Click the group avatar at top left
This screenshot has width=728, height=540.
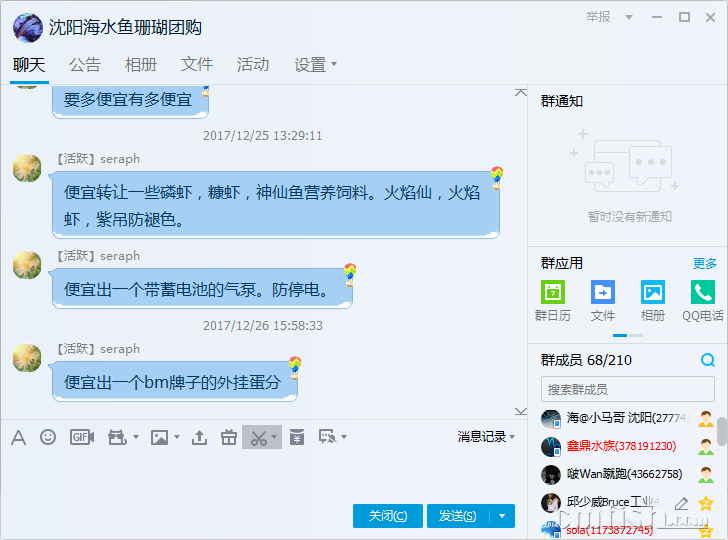coord(28,28)
